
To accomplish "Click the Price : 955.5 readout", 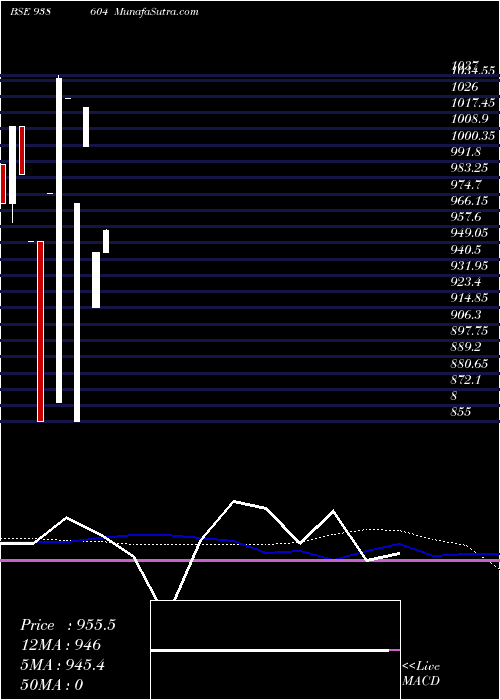I will 68,625.
